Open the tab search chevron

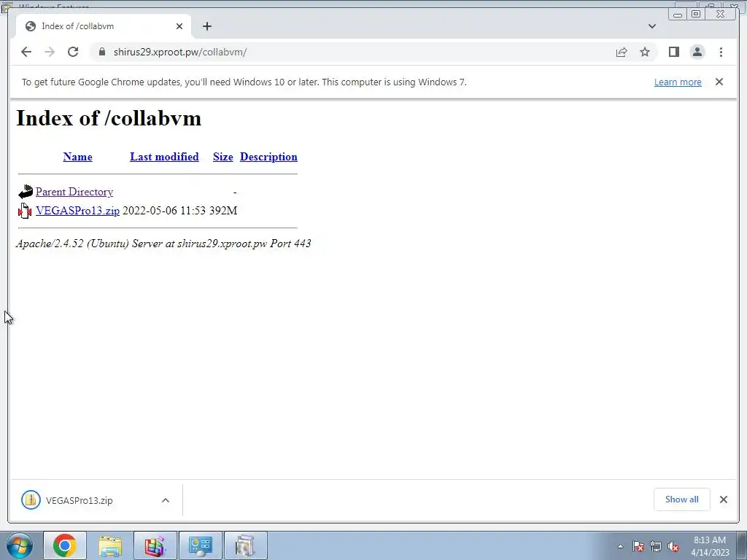tap(652, 26)
